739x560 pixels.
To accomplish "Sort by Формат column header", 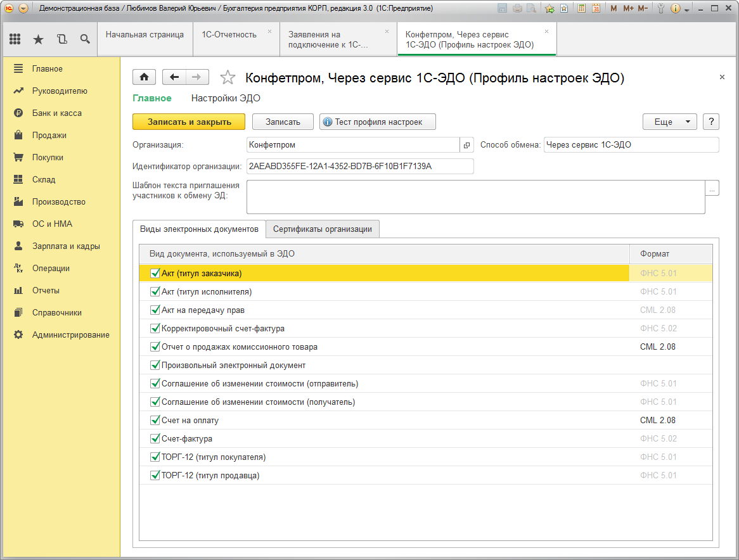I will (x=671, y=254).
